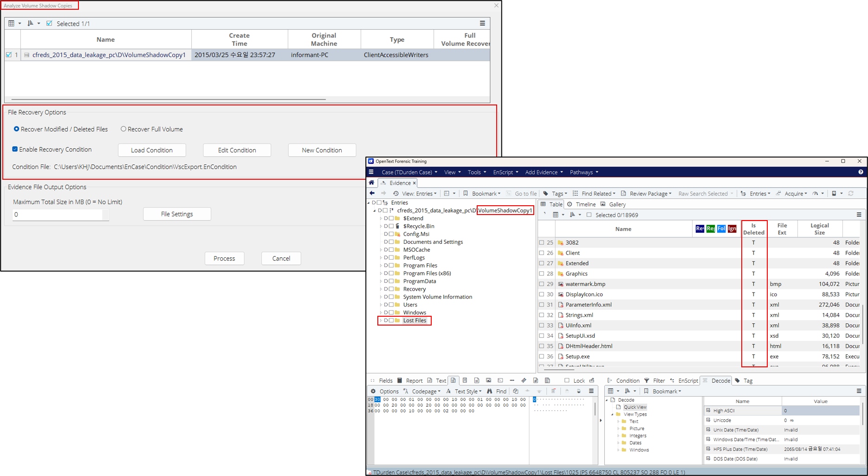Click the Find Related icon
The width and height of the screenshot is (868, 476).
pos(576,194)
